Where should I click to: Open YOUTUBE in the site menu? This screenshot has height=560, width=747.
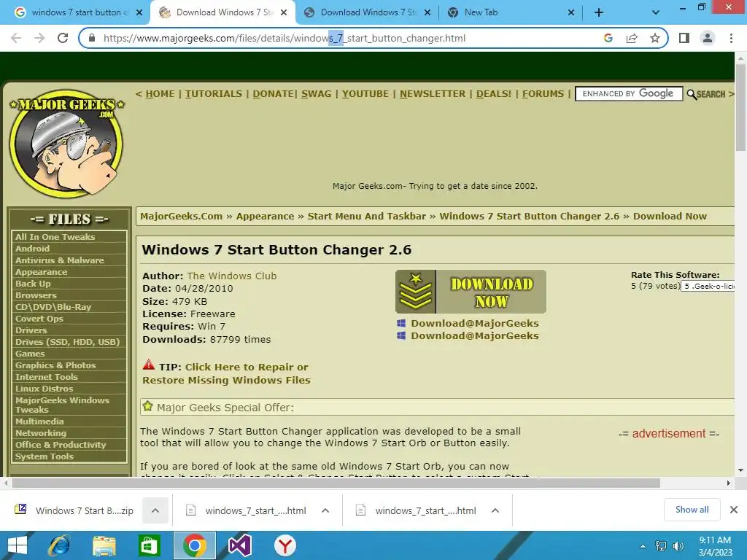[365, 94]
